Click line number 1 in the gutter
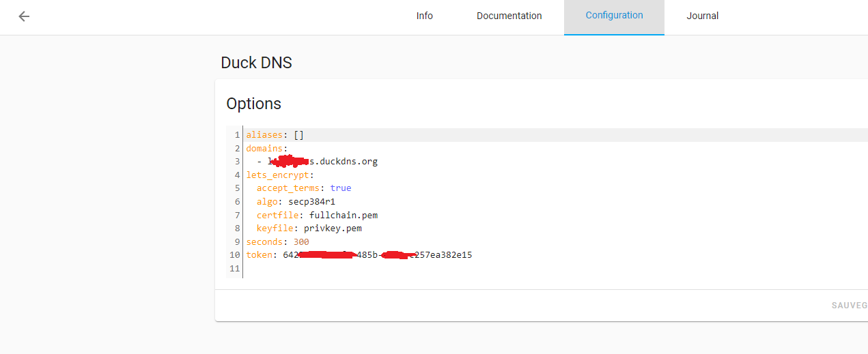Image resolution: width=868 pixels, height=354 pixels. click(x=236, y=135)
